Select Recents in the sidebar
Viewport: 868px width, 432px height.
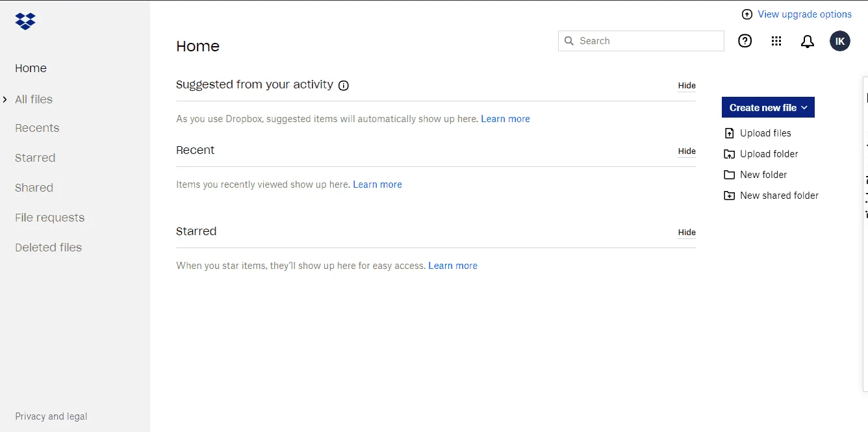[37, 128]
